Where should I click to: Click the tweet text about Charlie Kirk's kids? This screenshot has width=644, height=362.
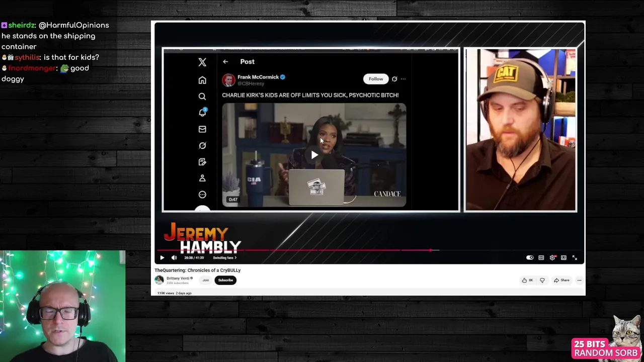[310, 95]
